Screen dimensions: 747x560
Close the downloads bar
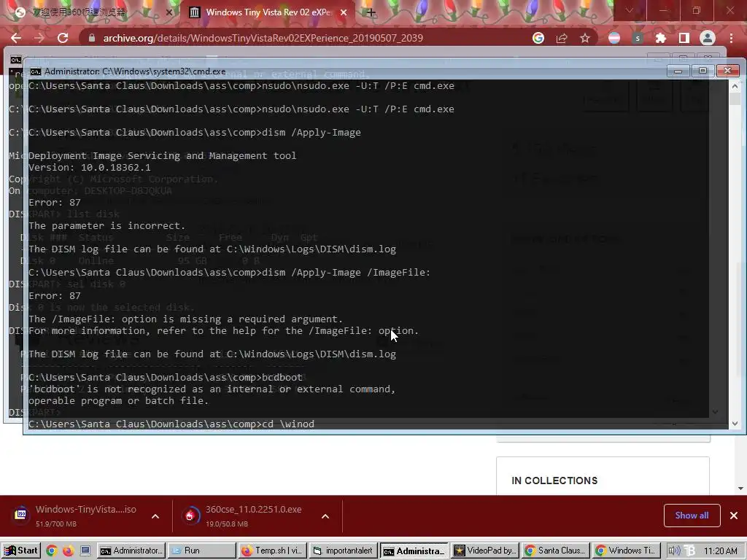(x=734, y=516)
